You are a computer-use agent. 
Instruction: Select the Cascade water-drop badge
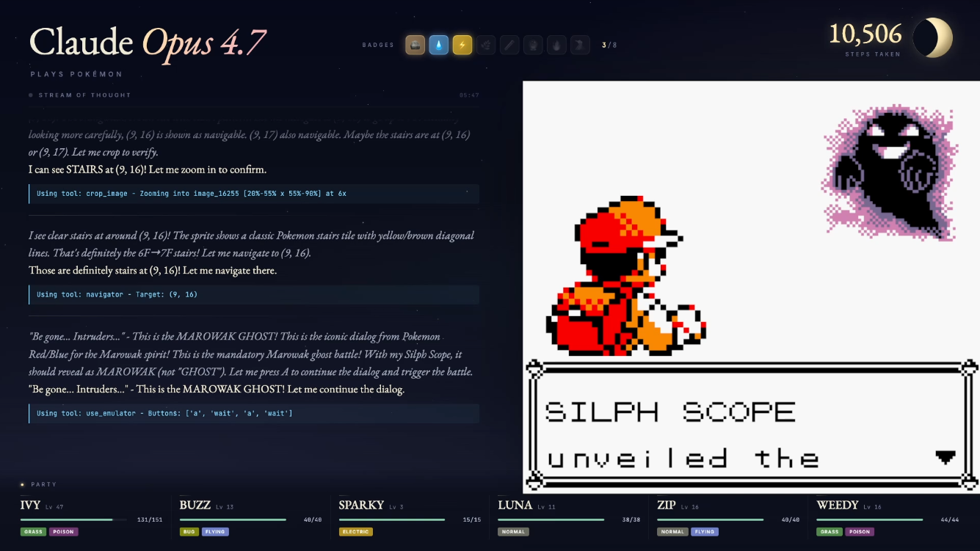pos(439,45)
